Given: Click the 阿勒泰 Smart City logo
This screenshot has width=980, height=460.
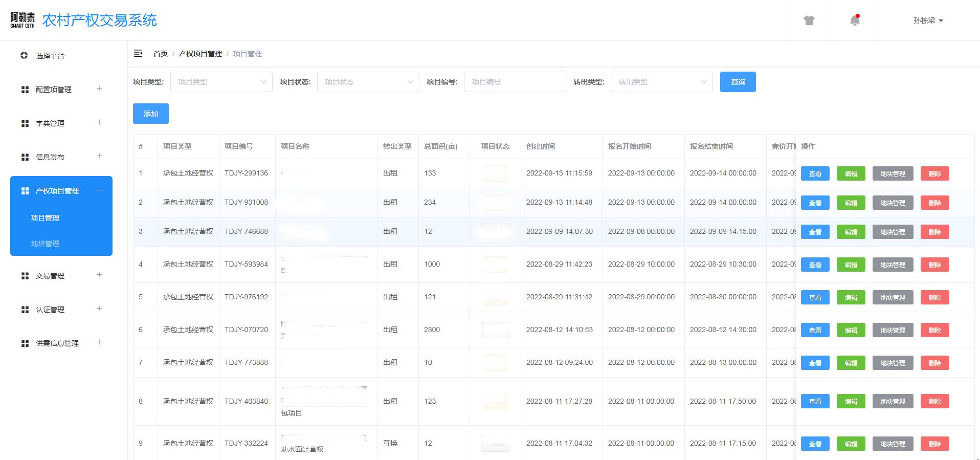Looking at the screenshot, I should (23, 20).
